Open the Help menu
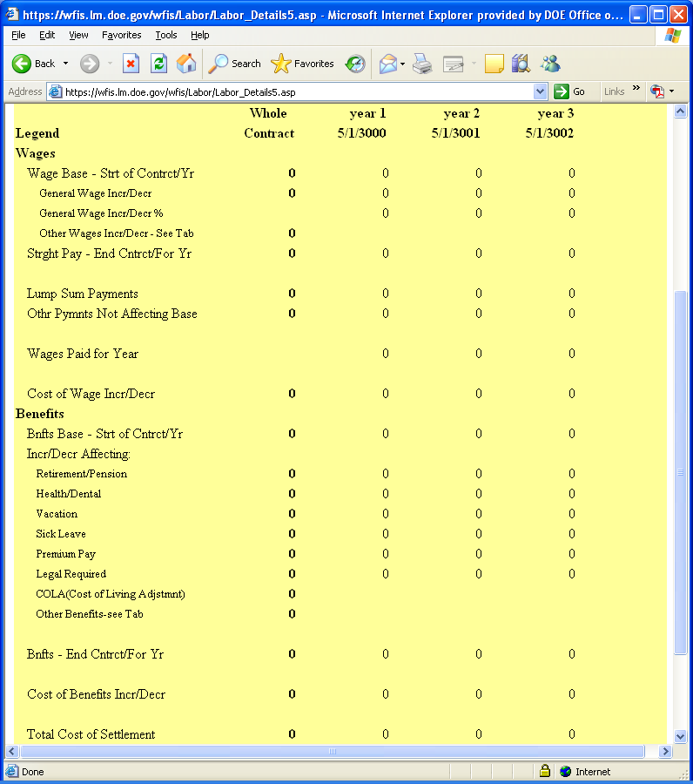693x784 pixels. click(x=200, y=35)
